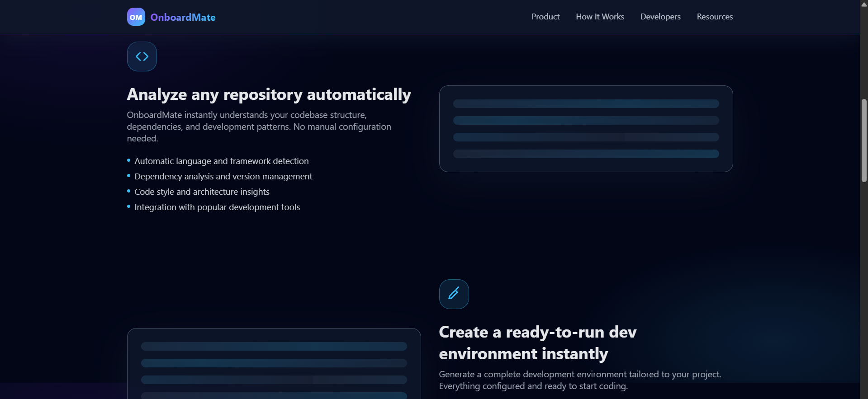The image size is (868, 399).
Task: Click the Automatic language and framework detection item
Action: pyautogui.click(x=222, y=161)
